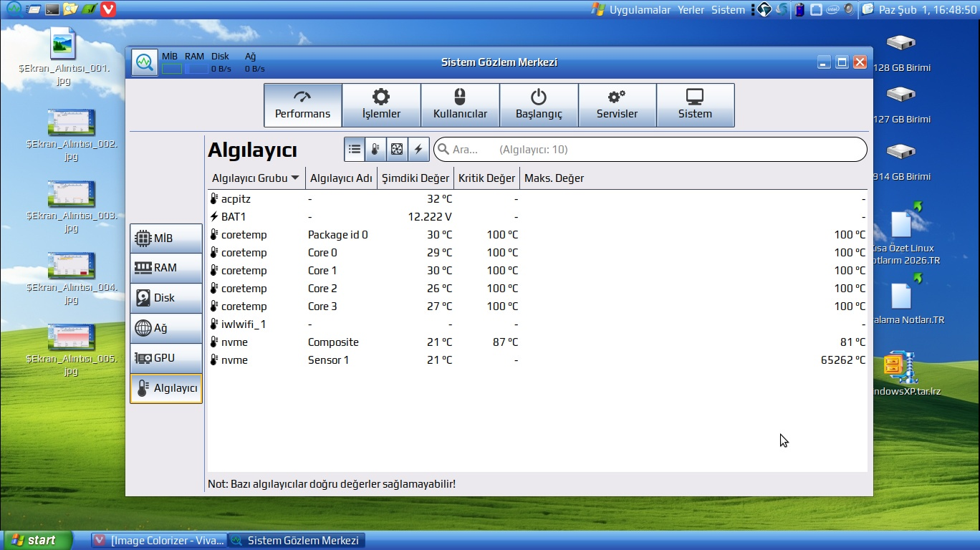This screenshot has width=980, height=550.
Task: Filter sensors by fan toggle
Action: tap(397, 150)
